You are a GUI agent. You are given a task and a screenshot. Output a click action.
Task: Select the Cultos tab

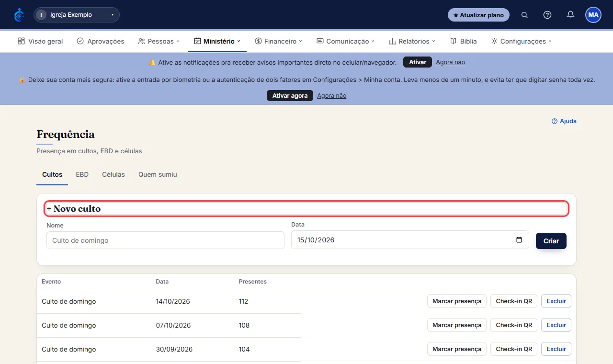pos(52,174)
